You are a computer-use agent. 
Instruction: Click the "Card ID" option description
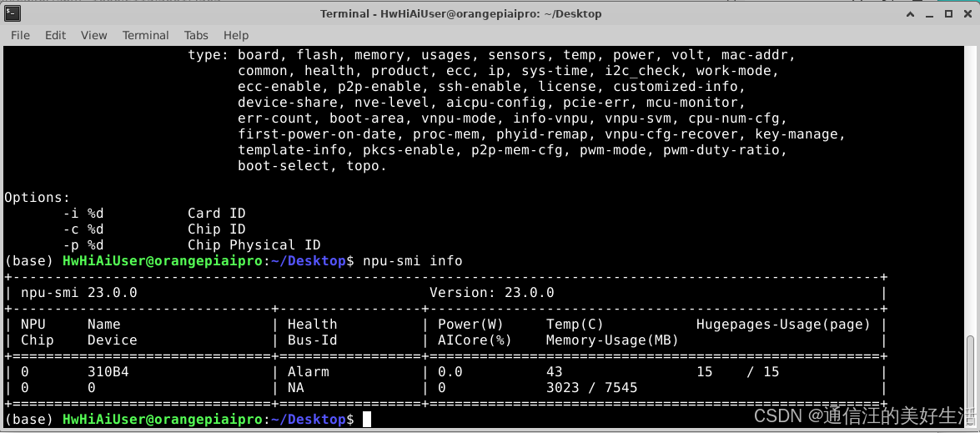pos(217,213)
